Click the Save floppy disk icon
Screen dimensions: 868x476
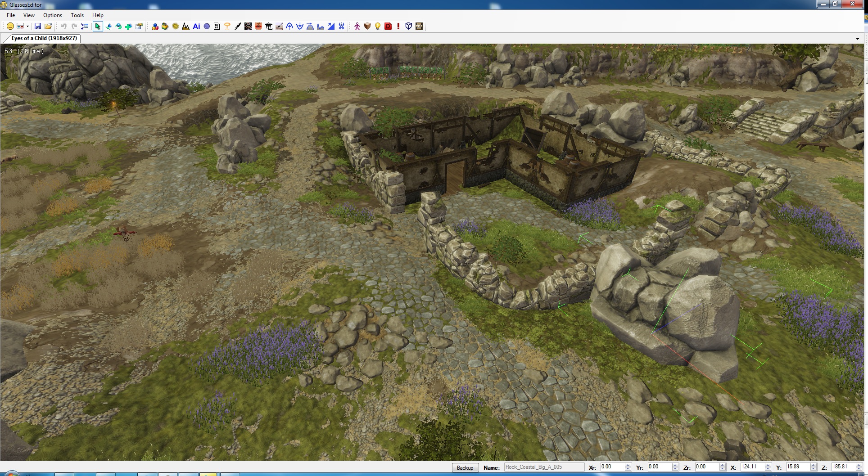coord(38,27)
